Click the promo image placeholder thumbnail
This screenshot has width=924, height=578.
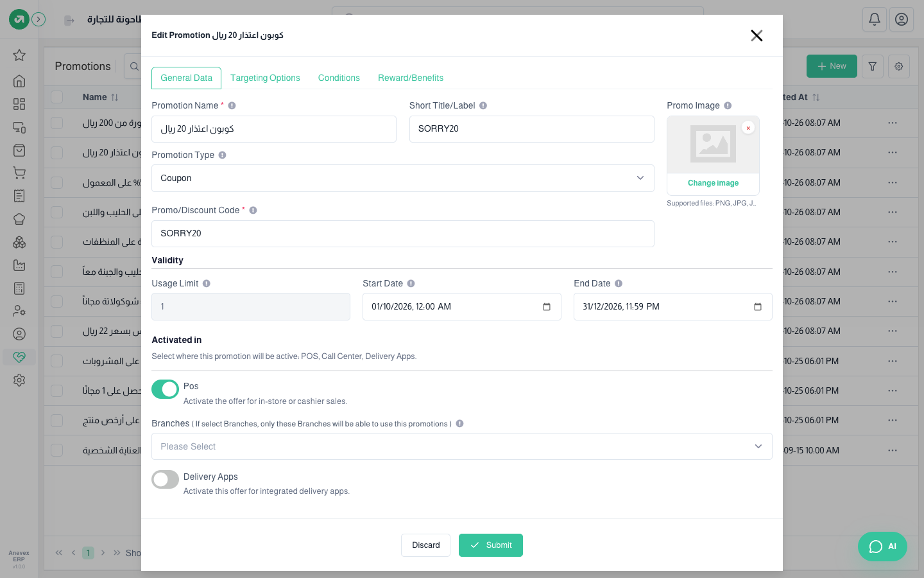(x=713, y=144)
